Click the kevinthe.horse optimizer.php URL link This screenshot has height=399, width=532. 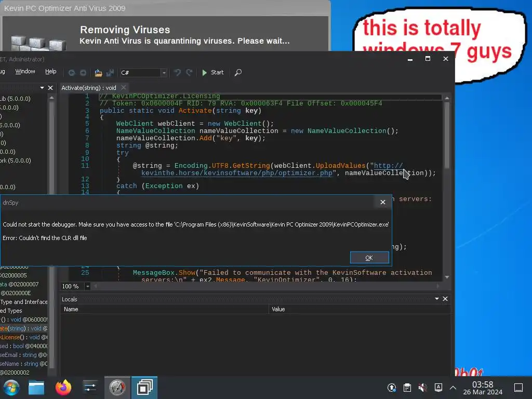pyautogui.click(x=236, y=172)
